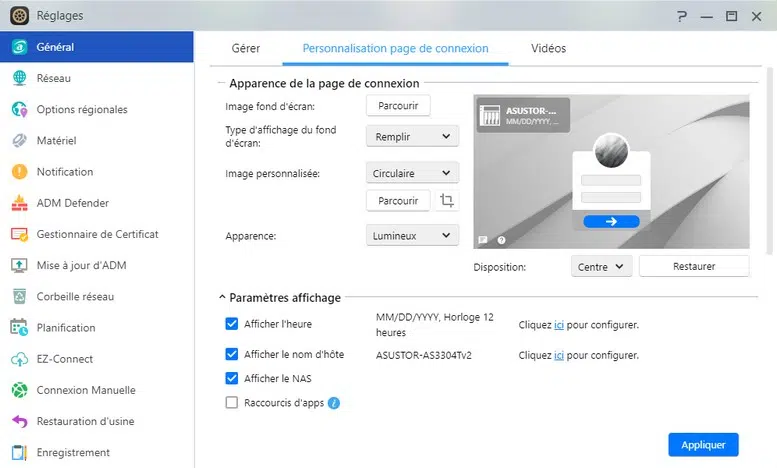Open the Corbeille réseau recycle icon
Image resolution: width=777 pixels, height=468 pixels.
click(19, 297)
